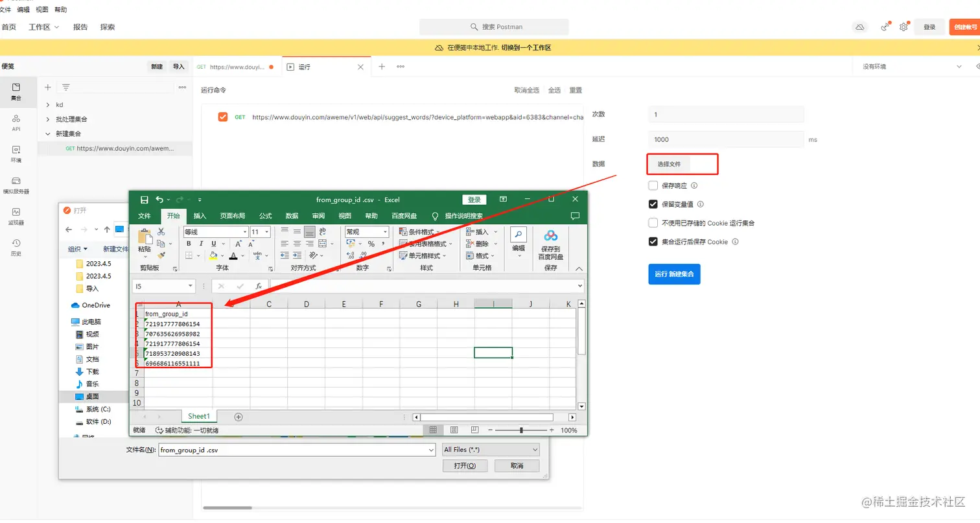The width and height of the screenshot is (980, 523).
Task: Open the Excel number format dropdown showing 常规
Action: pyautogui.click(x=386, y=231)
